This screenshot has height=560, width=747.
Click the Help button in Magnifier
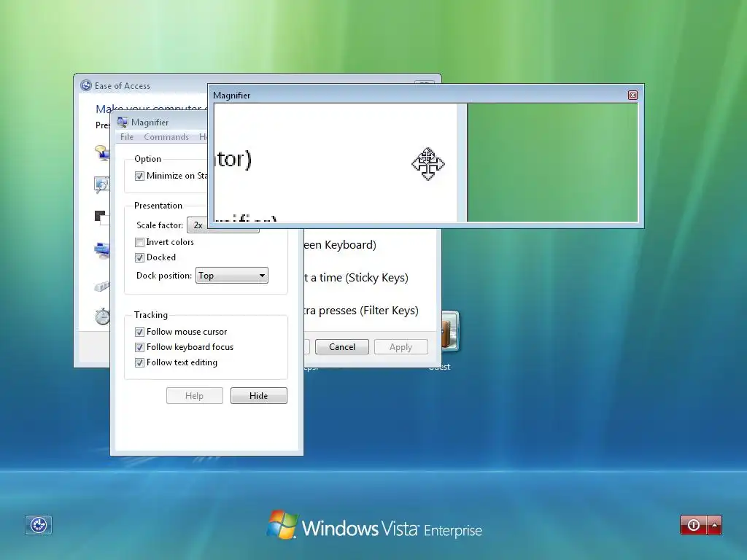194,396
